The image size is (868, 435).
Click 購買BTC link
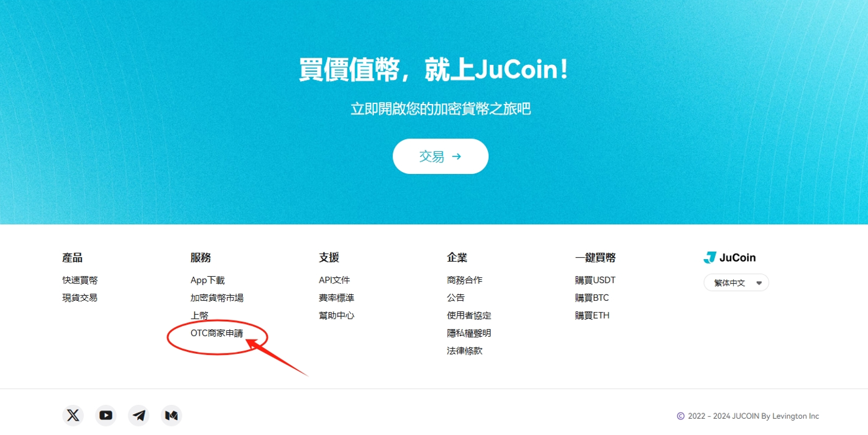point(592,298)
